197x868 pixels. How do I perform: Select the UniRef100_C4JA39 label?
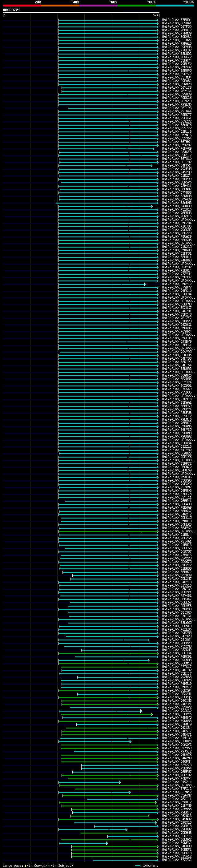coord(176,206)
